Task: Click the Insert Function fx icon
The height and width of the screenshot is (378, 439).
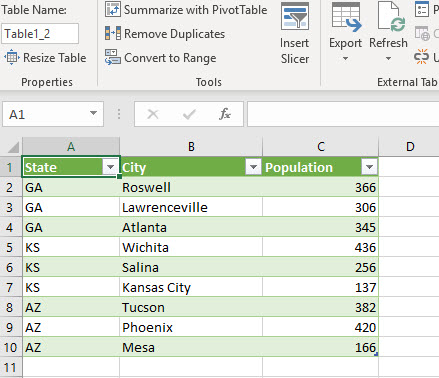Action: 225,114
